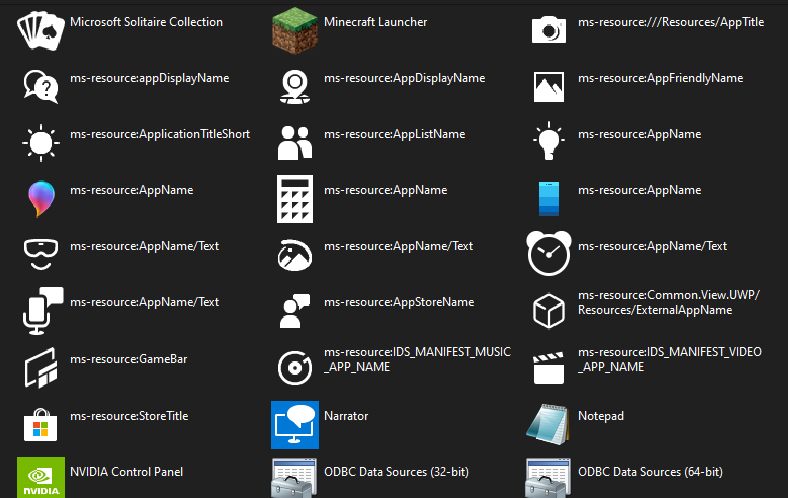Open the Microsoft Solitaire Collection cards icon
Image resolution: width=788 pixels, height=498 pixels.
(x=41, y=31)
